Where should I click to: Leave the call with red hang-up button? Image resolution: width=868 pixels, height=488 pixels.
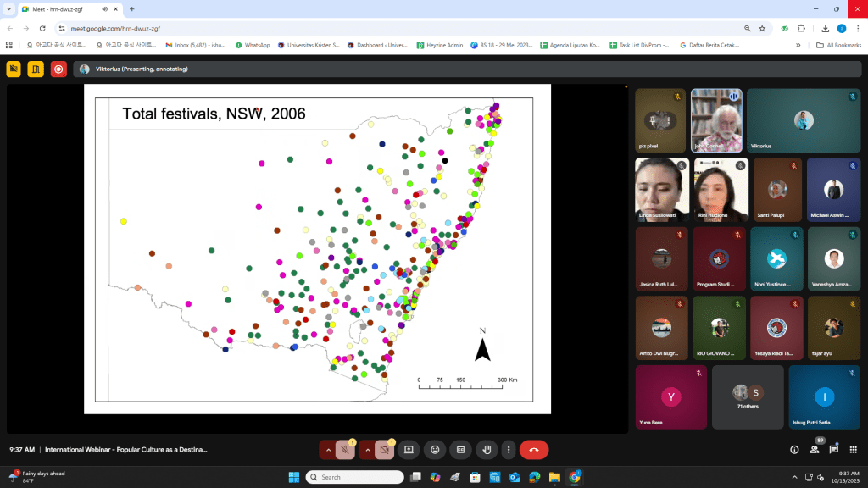click(534, 450)
